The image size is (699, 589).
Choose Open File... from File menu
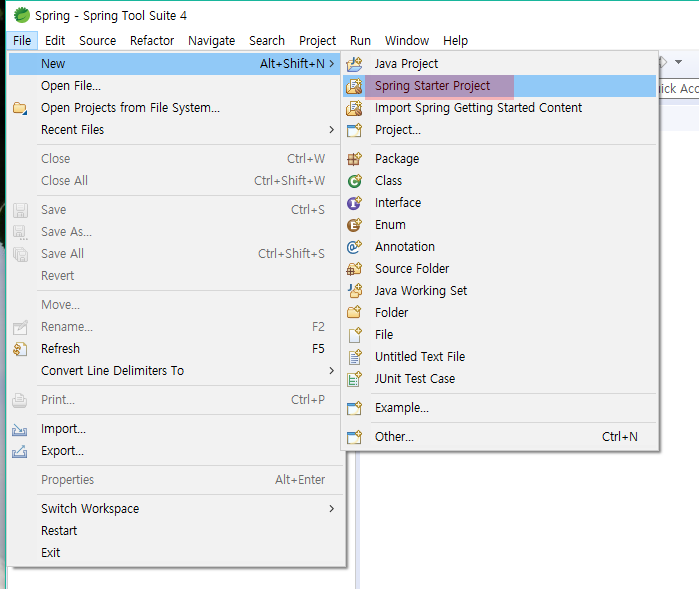(174, 86)
